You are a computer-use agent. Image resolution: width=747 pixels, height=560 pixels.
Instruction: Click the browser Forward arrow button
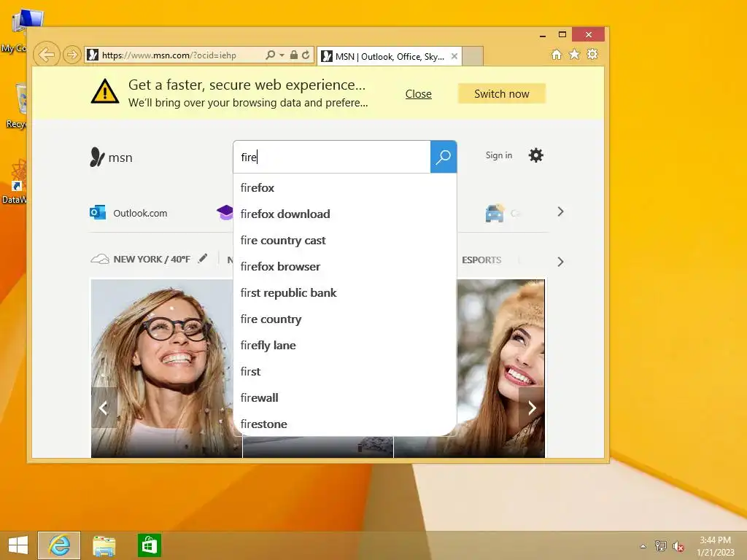(x=71, y=55)
